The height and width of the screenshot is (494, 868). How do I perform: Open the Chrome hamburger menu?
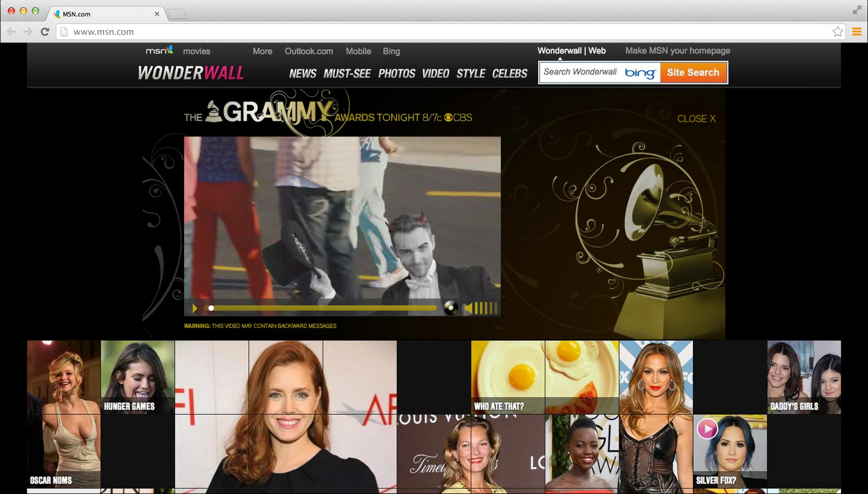point(857,32)
